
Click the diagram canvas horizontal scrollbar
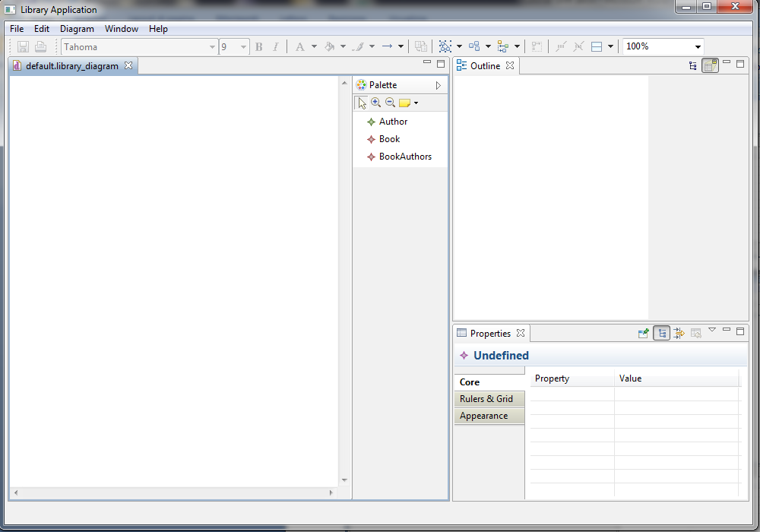tap(173, 492)
